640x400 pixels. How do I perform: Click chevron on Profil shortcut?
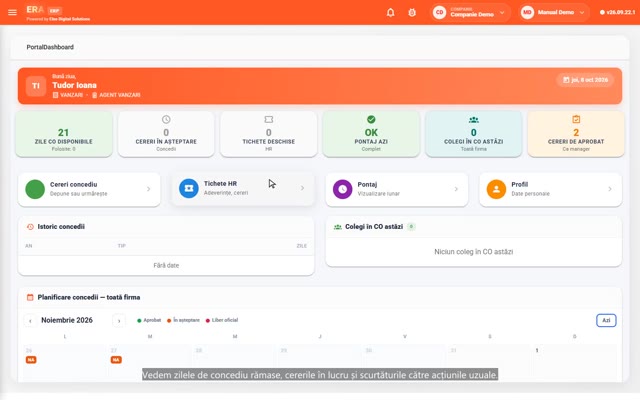pyautogui.click(x=610, y=189)
